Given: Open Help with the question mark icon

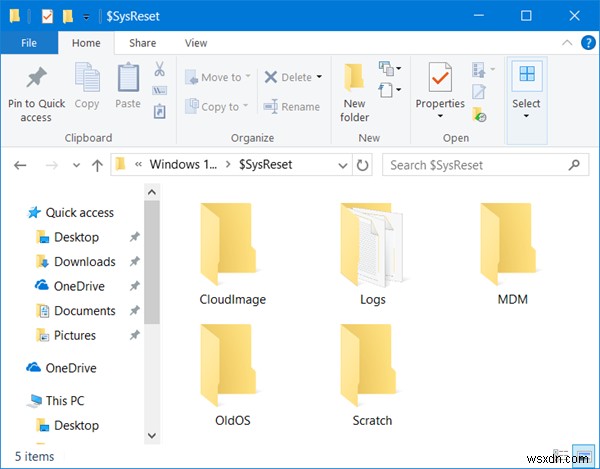Looking at the screenshot, I should tap(588, 42).
